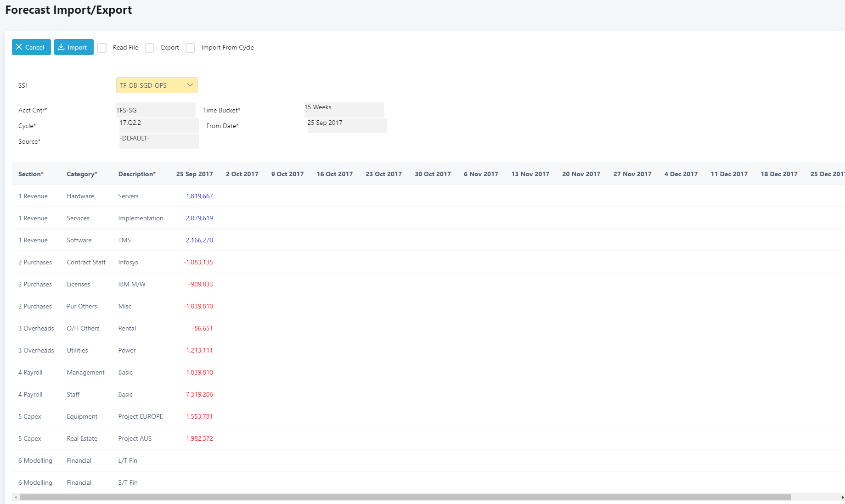Select Servers revenue value 1,819,667
The width and height of the screenshot is (845, 504).
pos(199,196)
